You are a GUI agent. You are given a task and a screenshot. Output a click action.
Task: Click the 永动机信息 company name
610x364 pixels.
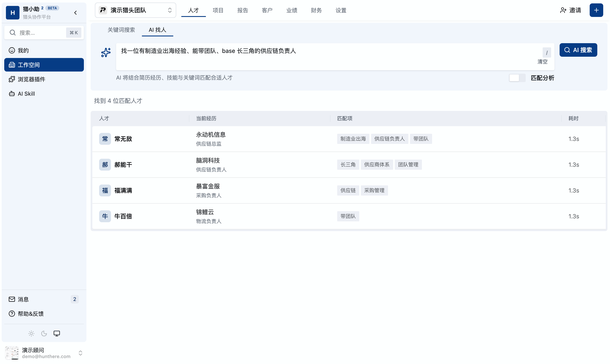(x=211, y=135)
